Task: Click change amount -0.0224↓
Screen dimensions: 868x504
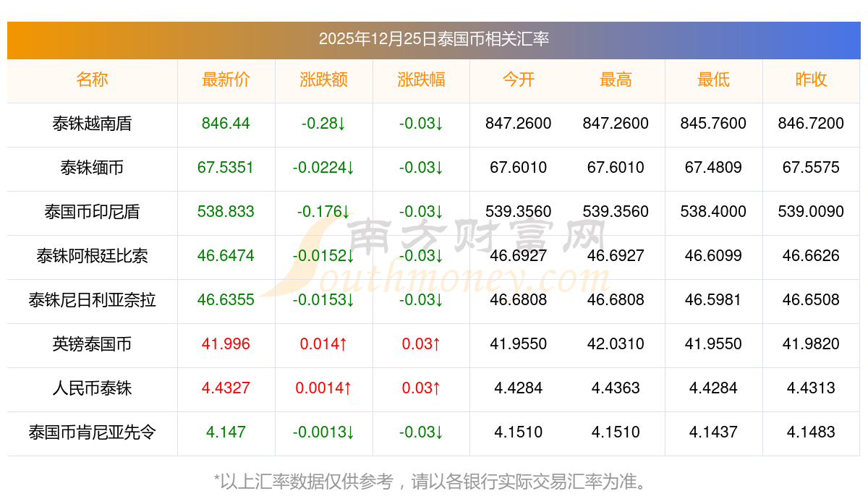Action: 323,168
